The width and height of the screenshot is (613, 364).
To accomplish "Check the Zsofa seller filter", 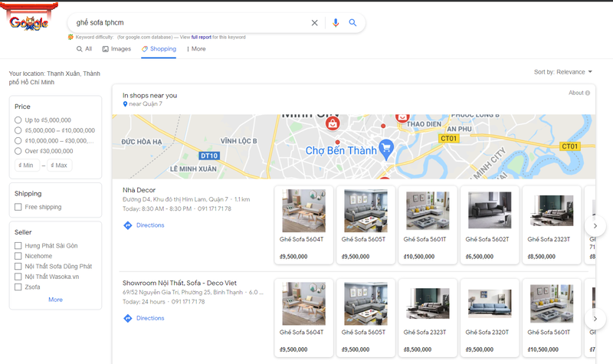I will click(18, 287).
